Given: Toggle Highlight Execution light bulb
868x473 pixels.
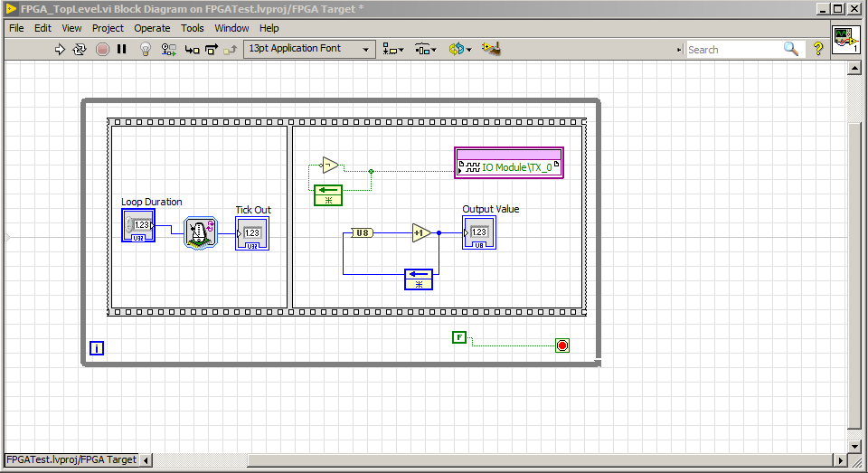Looking at the screenshot, I should 145,50.
